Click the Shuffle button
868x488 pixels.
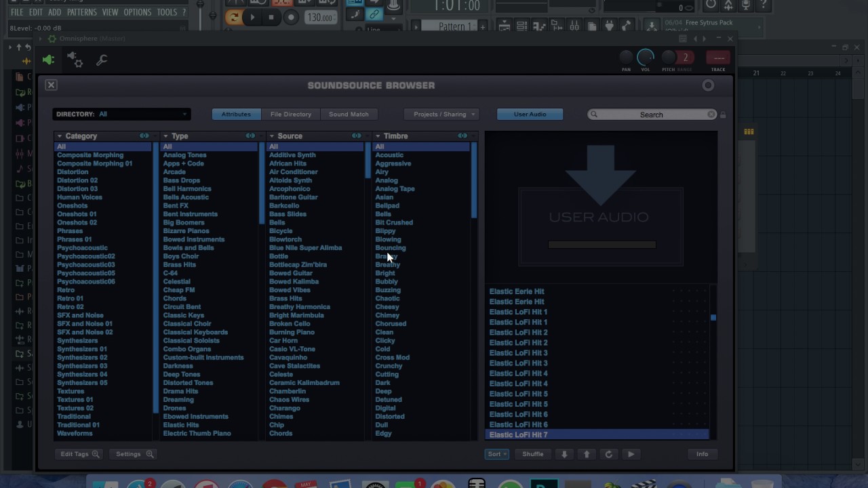pos(533,454)
